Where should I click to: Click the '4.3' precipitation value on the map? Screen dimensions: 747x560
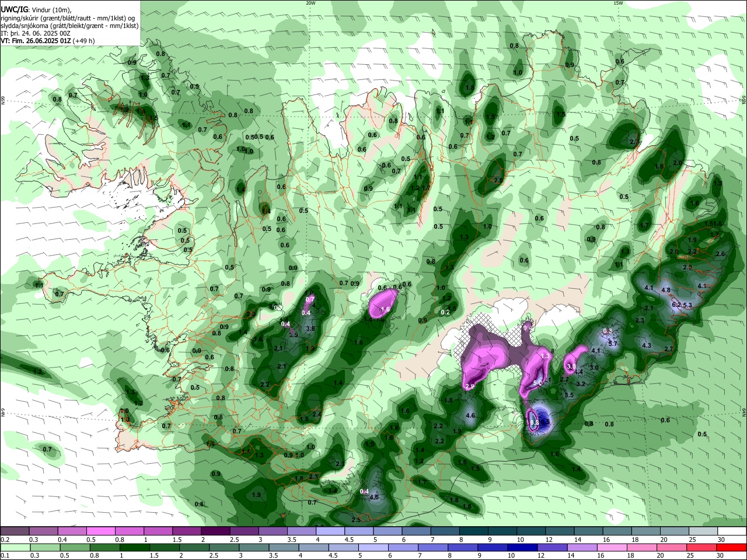pyautogui.click(x=647, y=345)
